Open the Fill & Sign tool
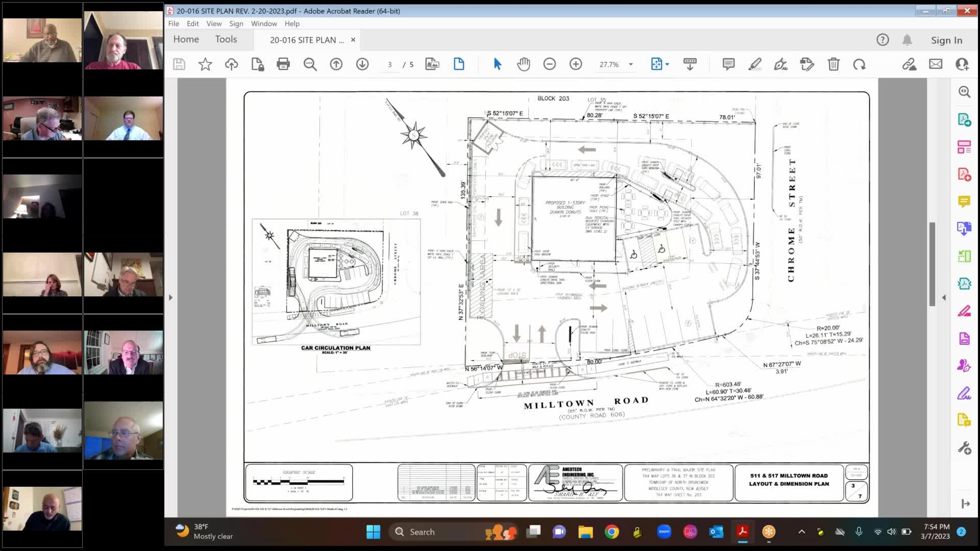 [781, 64]
